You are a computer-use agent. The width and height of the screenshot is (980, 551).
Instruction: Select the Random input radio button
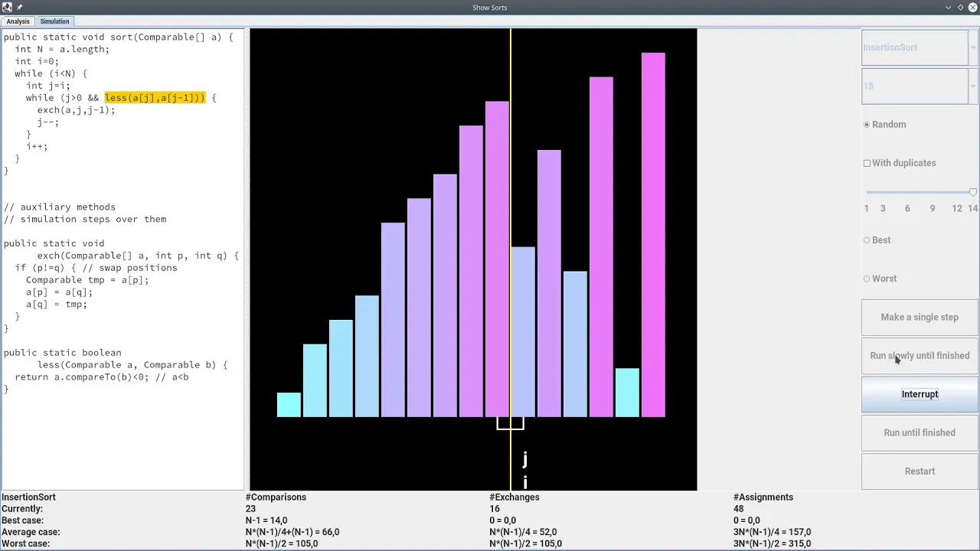(867, 125)
